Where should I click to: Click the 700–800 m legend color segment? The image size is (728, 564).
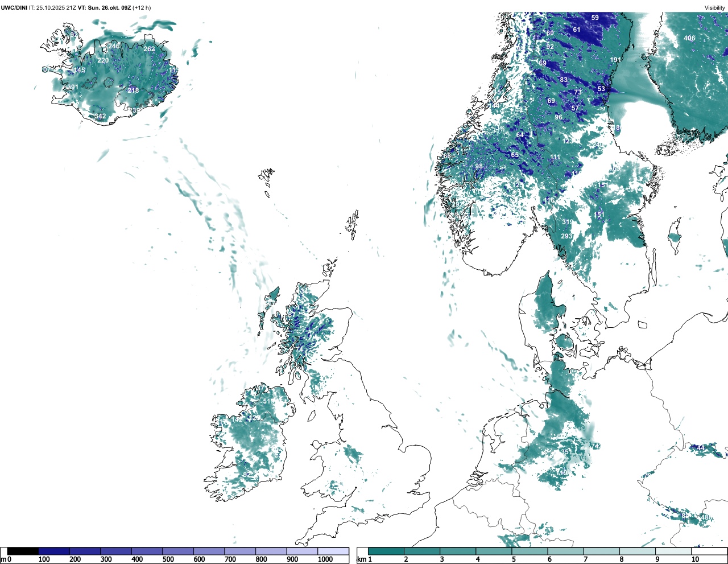click(240, 551)
